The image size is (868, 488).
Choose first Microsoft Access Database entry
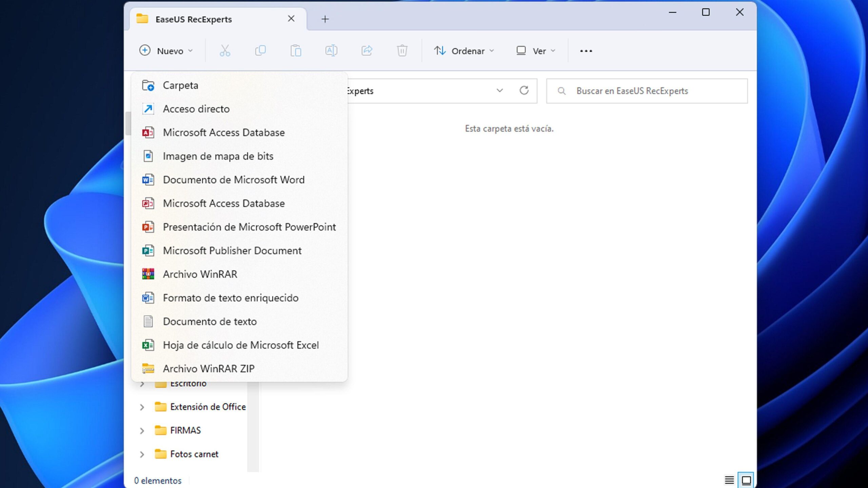[239, 133]
